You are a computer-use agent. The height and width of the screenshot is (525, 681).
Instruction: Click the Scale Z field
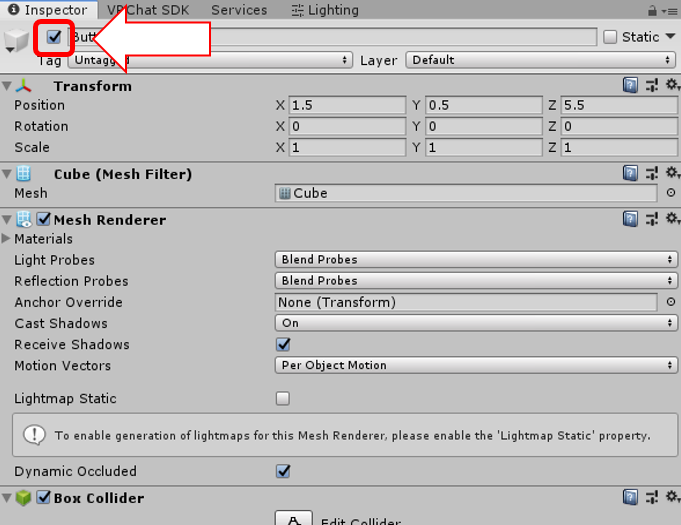619,148
